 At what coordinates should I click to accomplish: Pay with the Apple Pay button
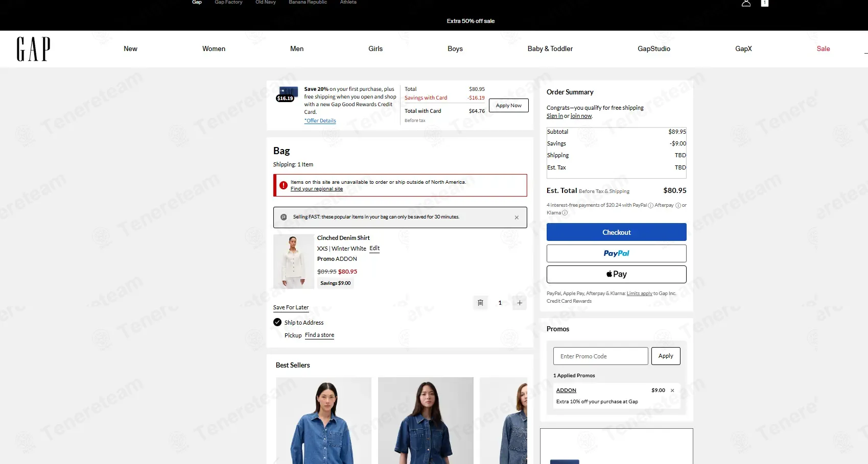coord(617,275)
